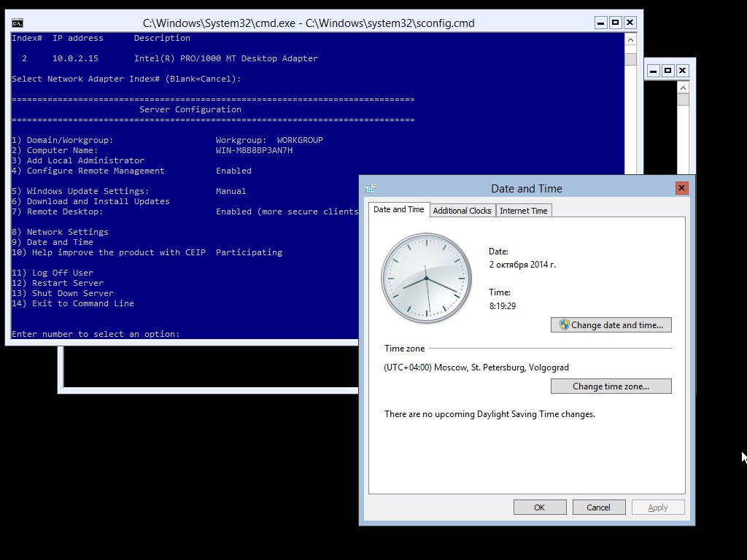This screenshot has width=747, height=560.
Task: Click '8) Network Settings' line
Action: tap(60, 233)
